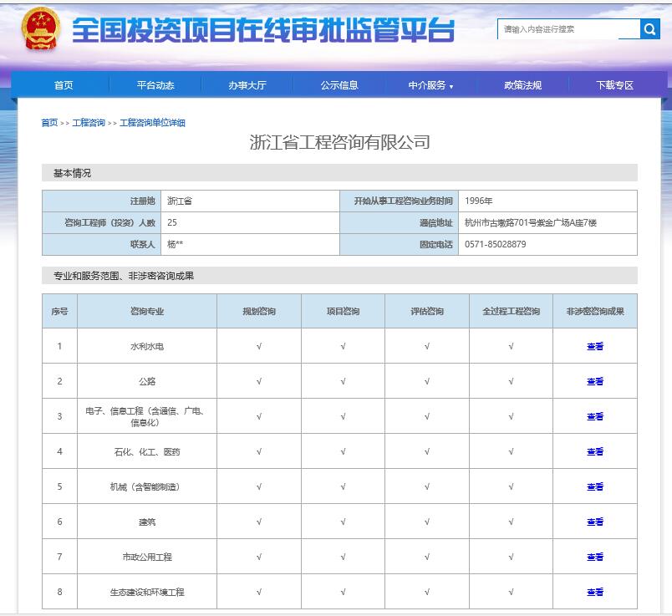View results for 机械(含智能制造) row
The height and width of the screenshot is (616, 672).
595,487
